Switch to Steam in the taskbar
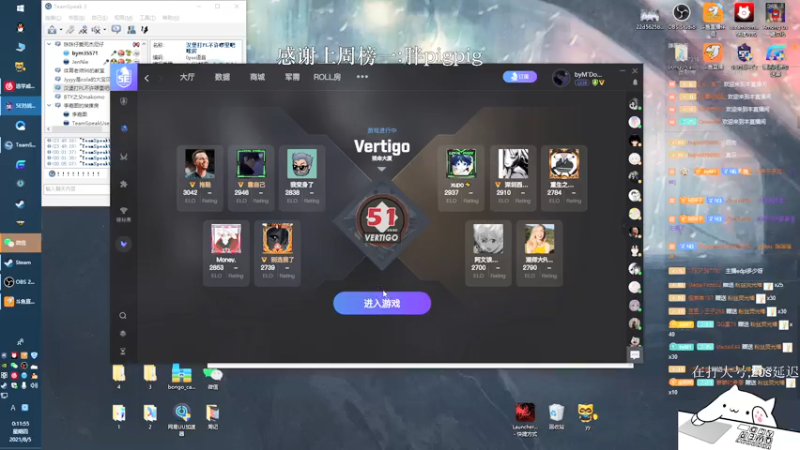Image resolution: width=800 pixels, height=450 pixels. tap(20, 262)
